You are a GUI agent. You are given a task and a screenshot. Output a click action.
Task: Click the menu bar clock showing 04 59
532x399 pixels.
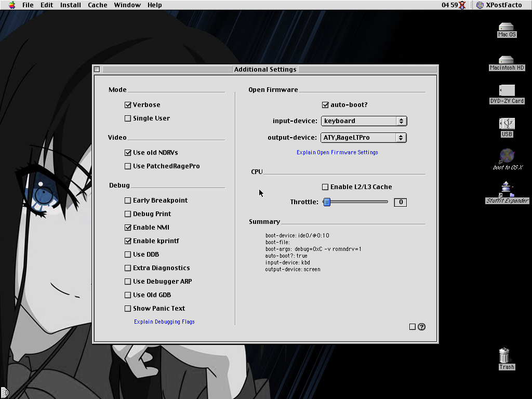click(449, 5)
